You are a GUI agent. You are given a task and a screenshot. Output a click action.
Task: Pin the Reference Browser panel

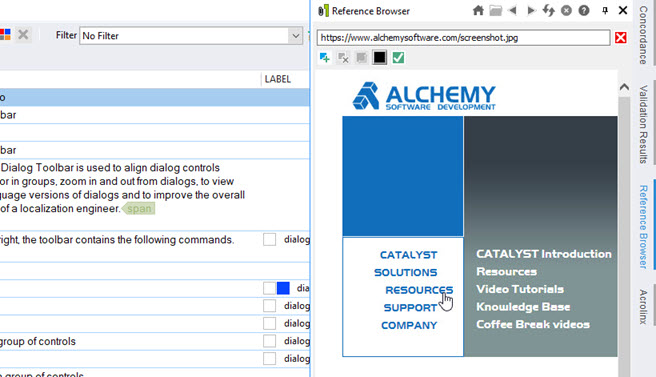(605, 10)
